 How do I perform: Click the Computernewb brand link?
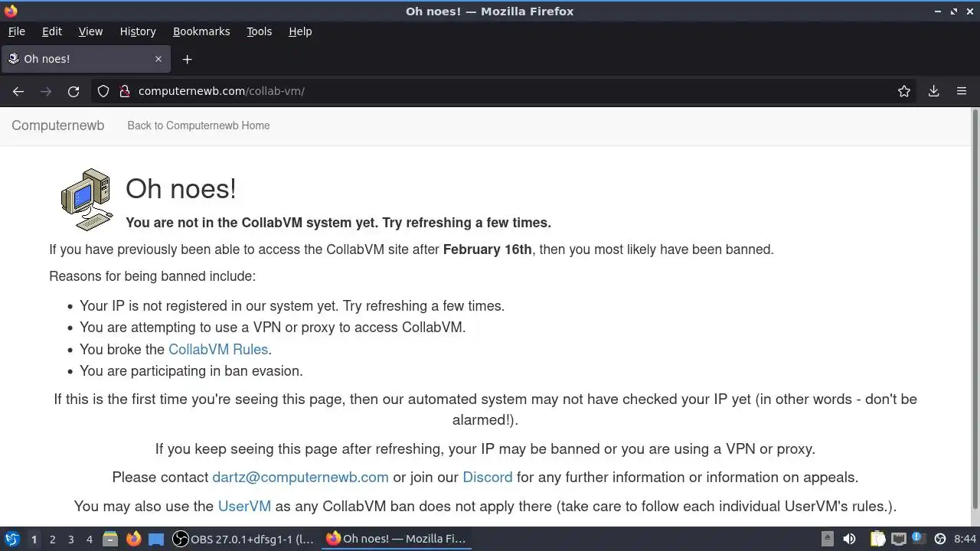tap(58, 126)
